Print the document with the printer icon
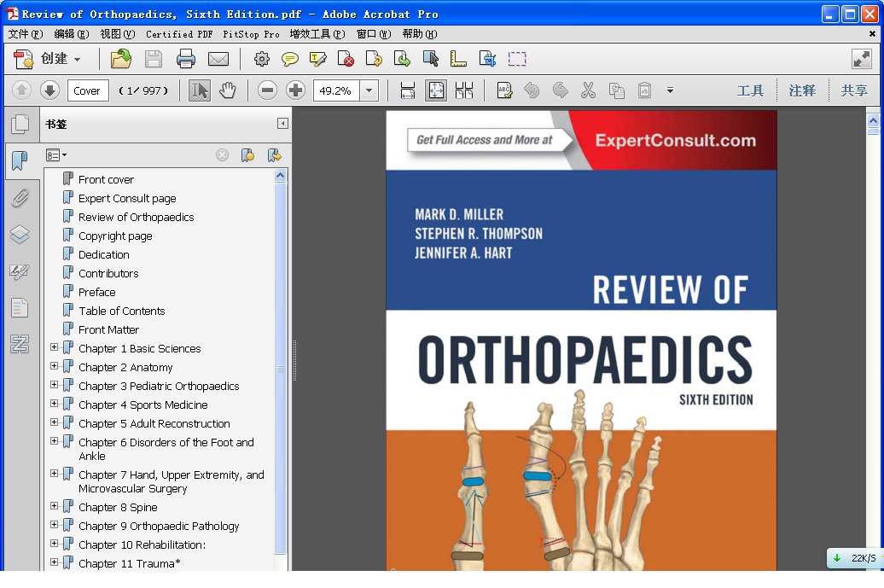This screenshot has height=588, width=884. tap(185, 59)
